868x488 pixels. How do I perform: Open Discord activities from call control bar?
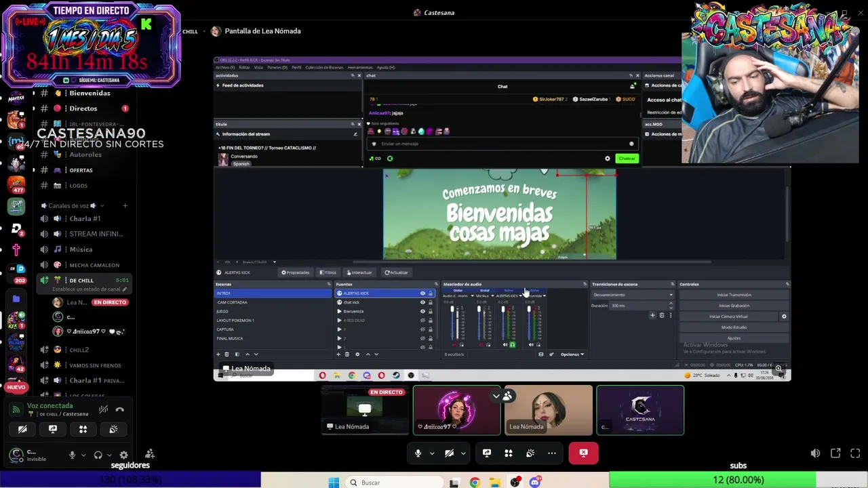[x=509, y=453]
